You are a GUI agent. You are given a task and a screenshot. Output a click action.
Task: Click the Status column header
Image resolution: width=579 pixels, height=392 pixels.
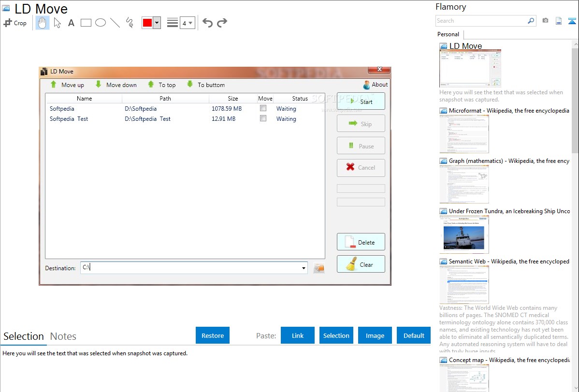[x=300, y=98]
